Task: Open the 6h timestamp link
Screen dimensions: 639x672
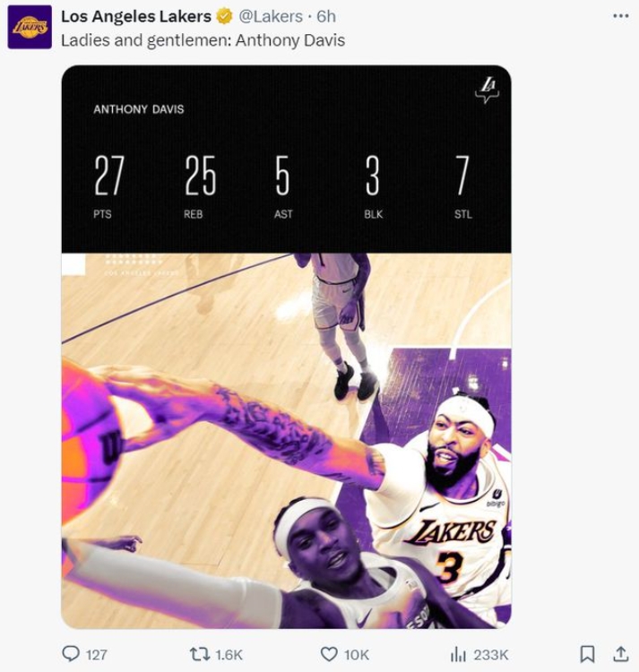Action: (326, 17)
